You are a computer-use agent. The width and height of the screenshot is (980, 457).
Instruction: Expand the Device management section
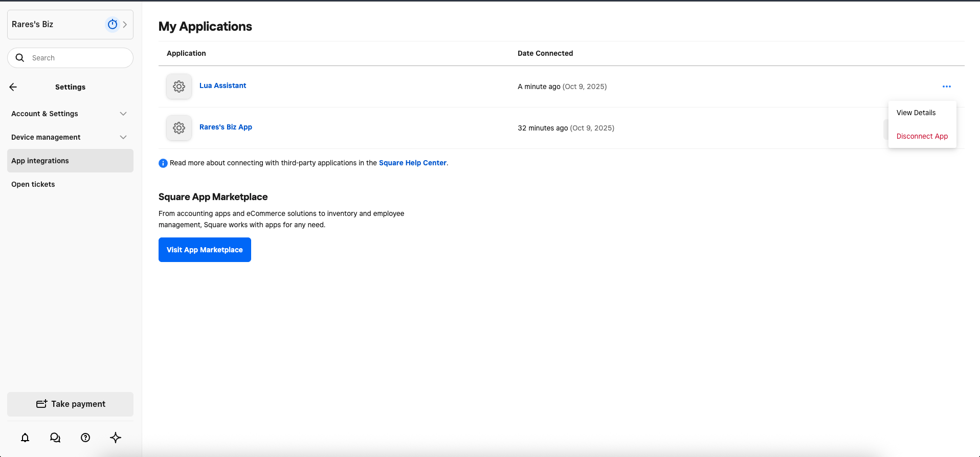point(70,137)
